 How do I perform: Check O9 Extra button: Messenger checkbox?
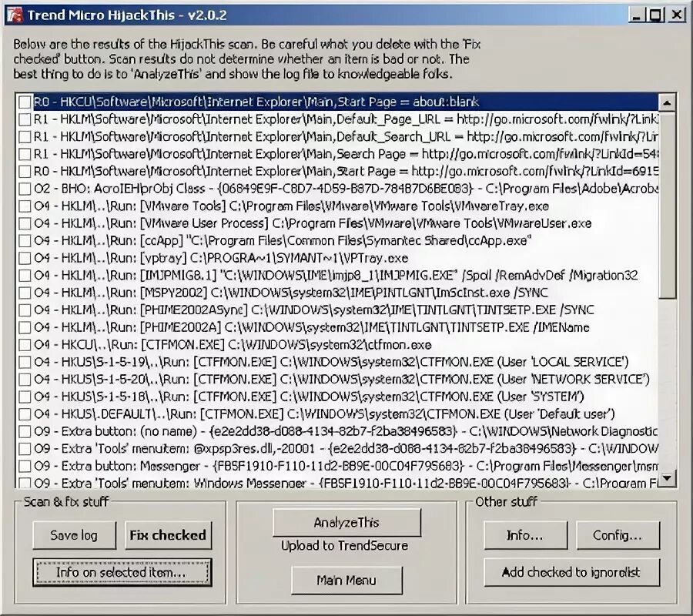click(x=25, y=466)
